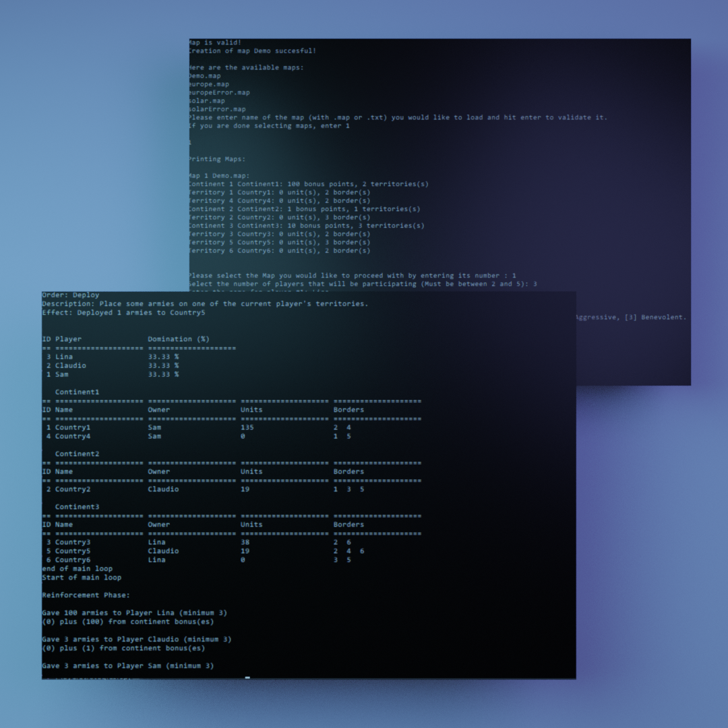The height and width of the screenshot is (728, 728).
Task: Click Country1's units value 135
Action: (247, 427)
